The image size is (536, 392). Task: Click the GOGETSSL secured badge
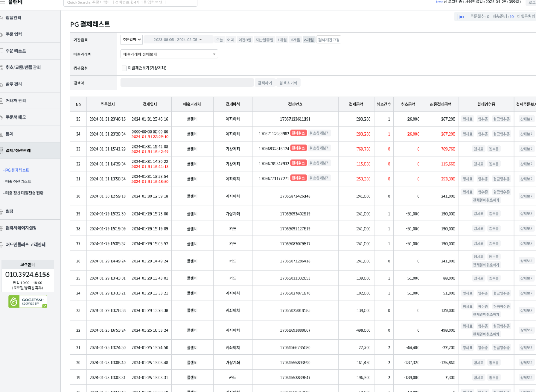(28, 301)
